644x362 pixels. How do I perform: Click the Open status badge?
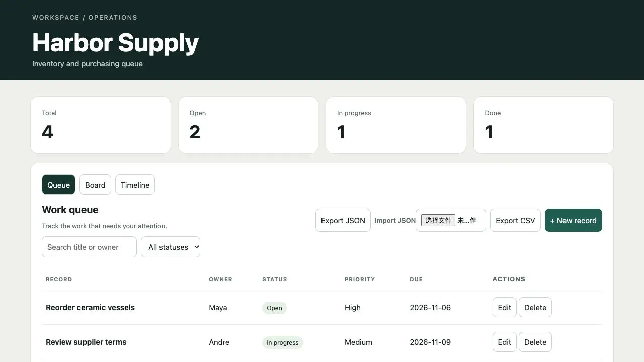click(x=274, y=308)
